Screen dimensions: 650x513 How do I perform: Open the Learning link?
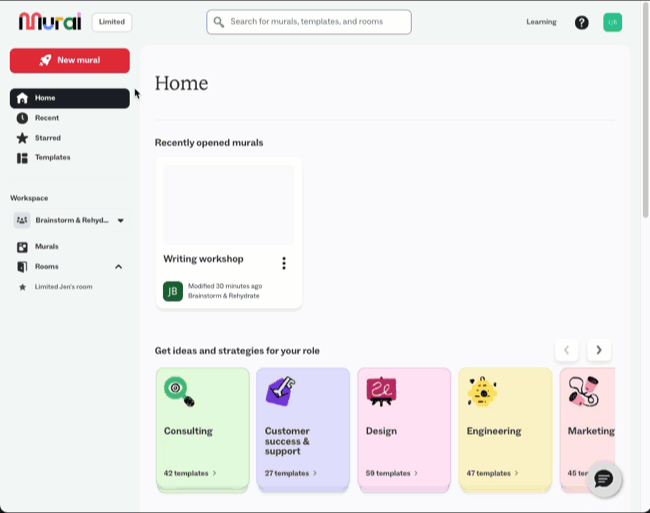541,22
